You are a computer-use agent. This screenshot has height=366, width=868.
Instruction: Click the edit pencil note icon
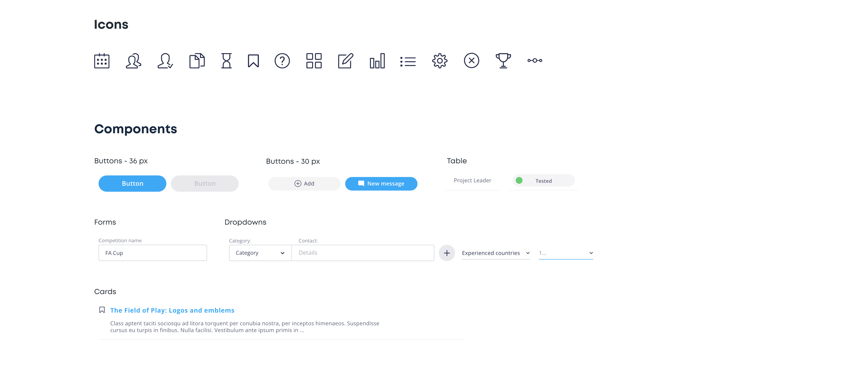[345, 61]
